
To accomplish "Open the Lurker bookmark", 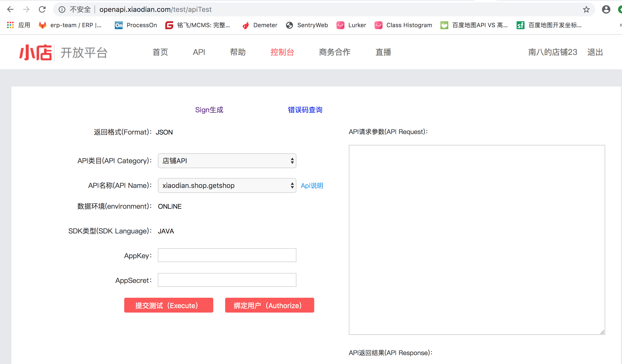I will click(x=351, y=25).
